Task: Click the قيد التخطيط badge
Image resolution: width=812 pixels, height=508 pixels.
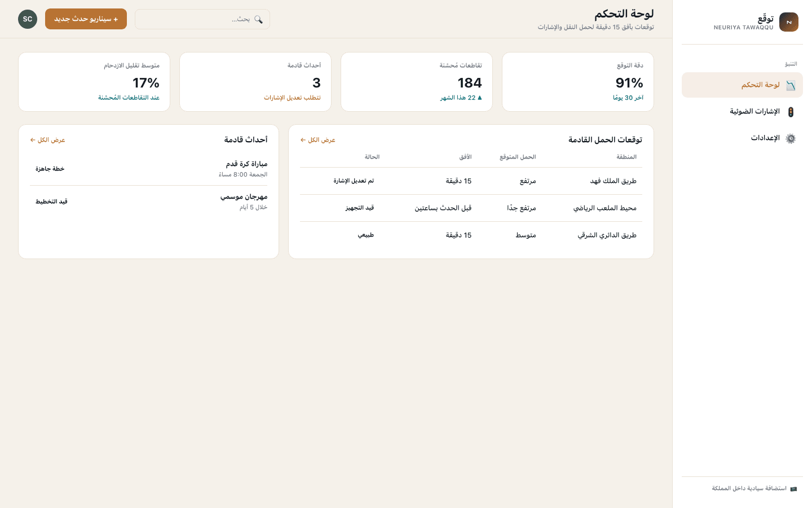Action: 51,202
